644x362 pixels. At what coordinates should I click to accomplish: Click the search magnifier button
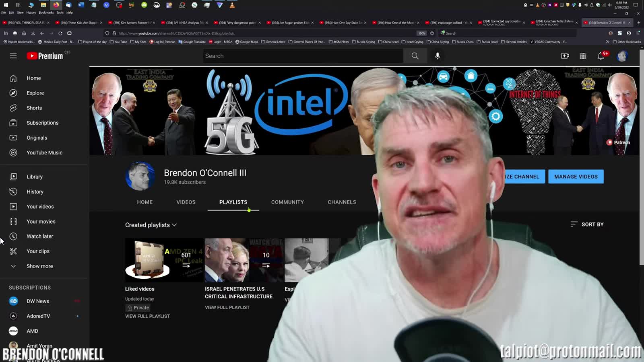point(415,56)
